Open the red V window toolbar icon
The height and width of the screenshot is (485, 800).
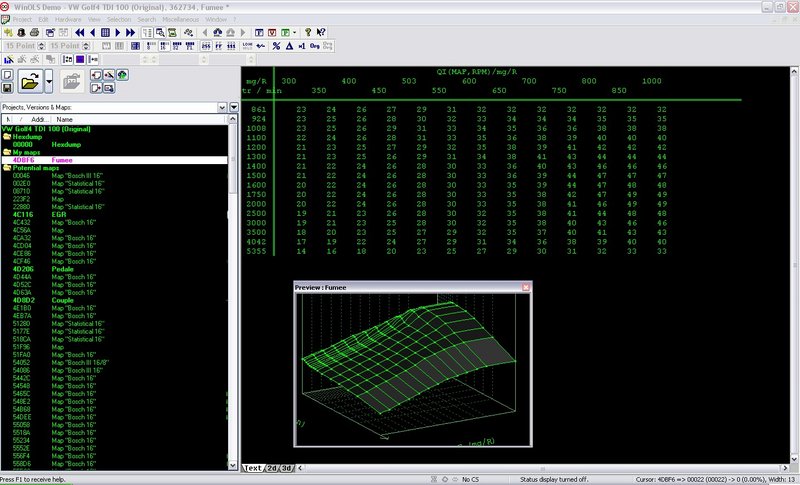pos(272,33)
